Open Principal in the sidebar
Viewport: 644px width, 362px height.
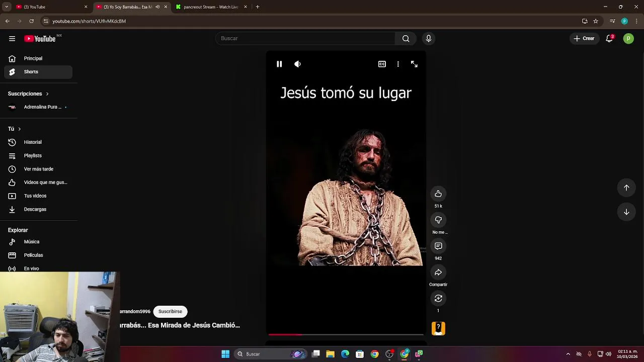coord(38,58)
